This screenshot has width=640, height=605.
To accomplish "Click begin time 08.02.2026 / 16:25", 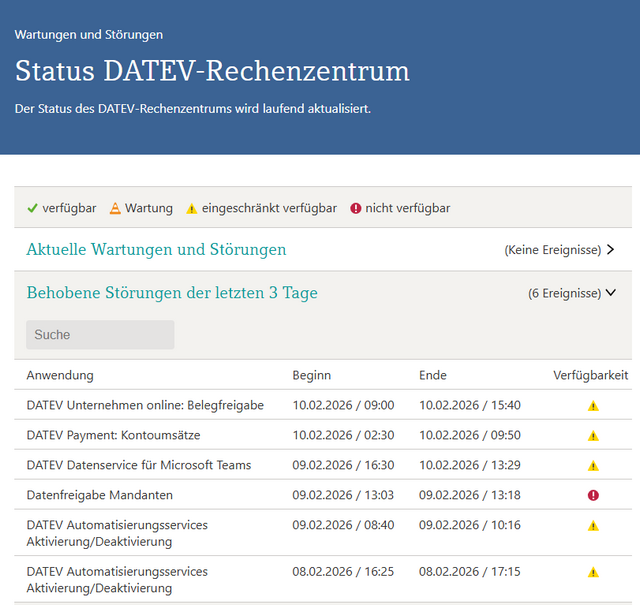I will coord(343,571).
